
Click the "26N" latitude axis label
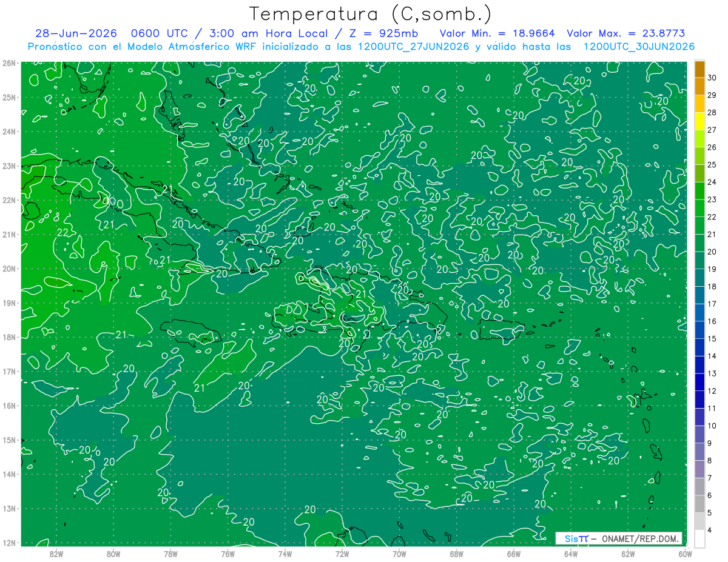(9, 63)
